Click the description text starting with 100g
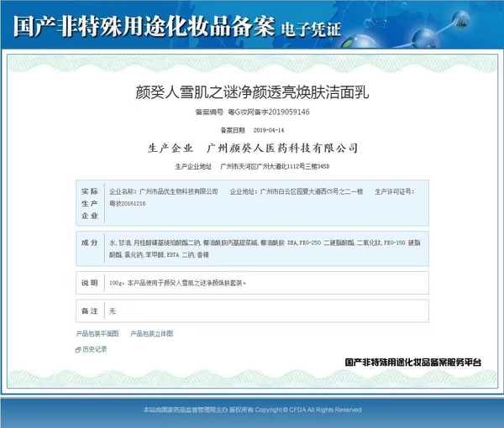 click(178, 283)
